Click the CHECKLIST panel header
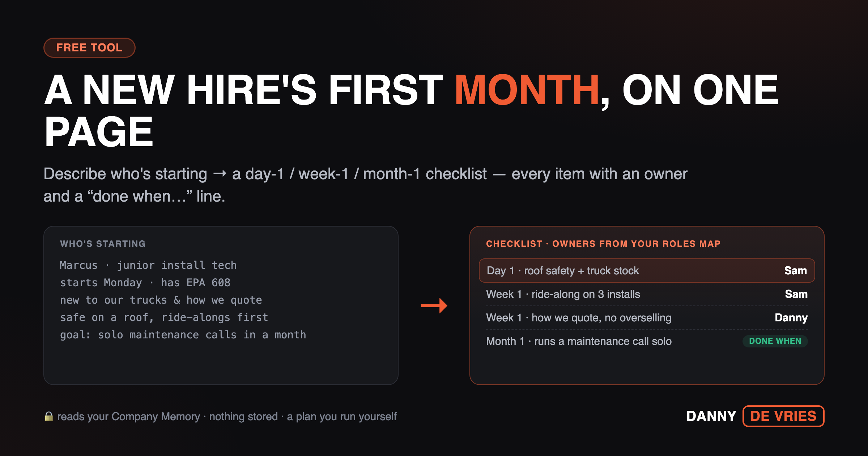The height and width of the screenshot is (456, 868). pos(603,244)
